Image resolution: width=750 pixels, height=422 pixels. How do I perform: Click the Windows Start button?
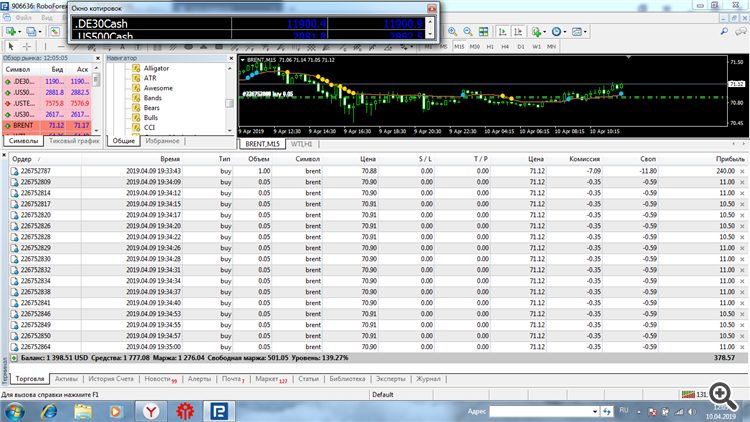point(15,411)
